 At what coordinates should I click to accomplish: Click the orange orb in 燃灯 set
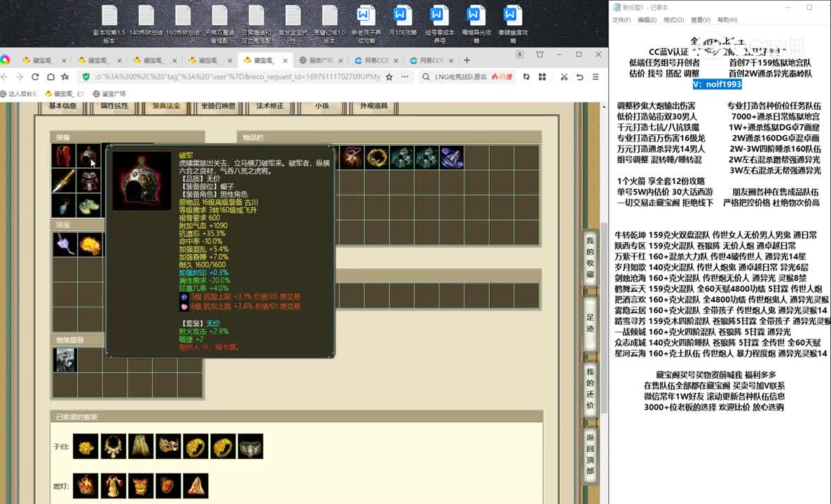point(168,486)
